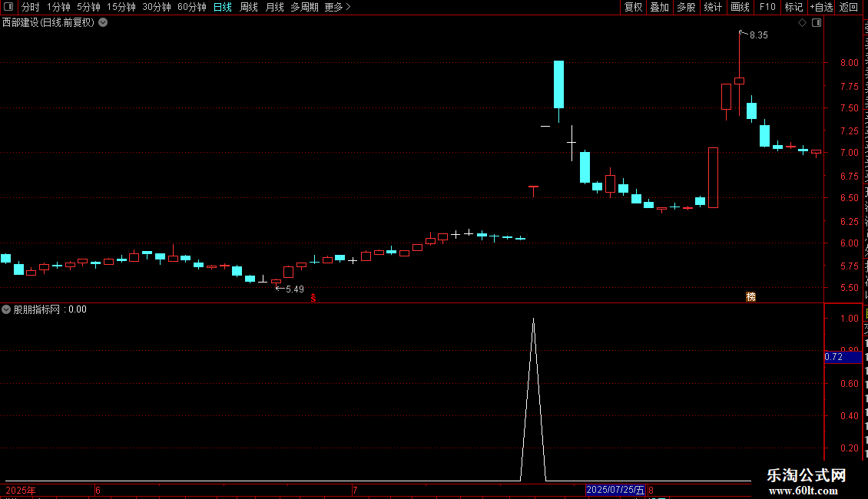Image resolution: width=868 pixels, height=499 pixels.
Task: Open the 多股 multi-stock view
Action: (686, 7)
